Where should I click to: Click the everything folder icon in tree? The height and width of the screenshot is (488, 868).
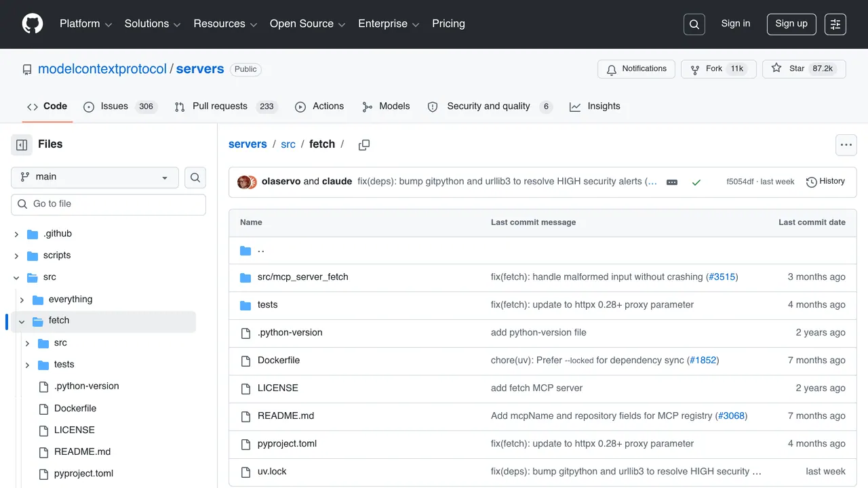tap(38, 300)
